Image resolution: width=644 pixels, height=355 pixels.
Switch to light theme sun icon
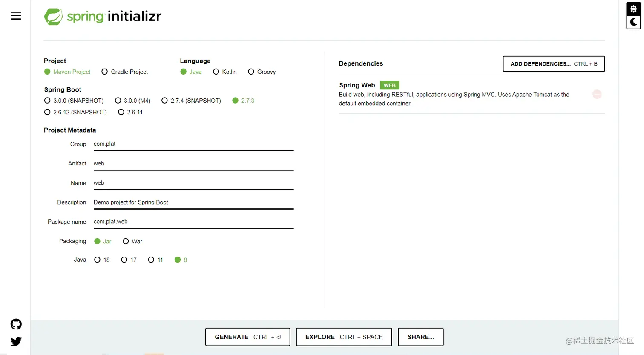(633, 9)
